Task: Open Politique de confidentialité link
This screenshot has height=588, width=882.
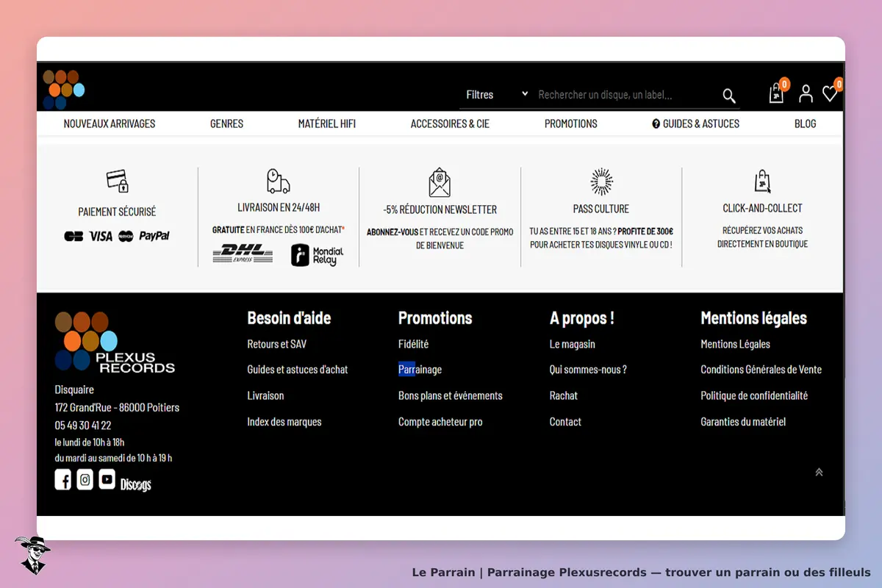Action: tap(754, 395)
